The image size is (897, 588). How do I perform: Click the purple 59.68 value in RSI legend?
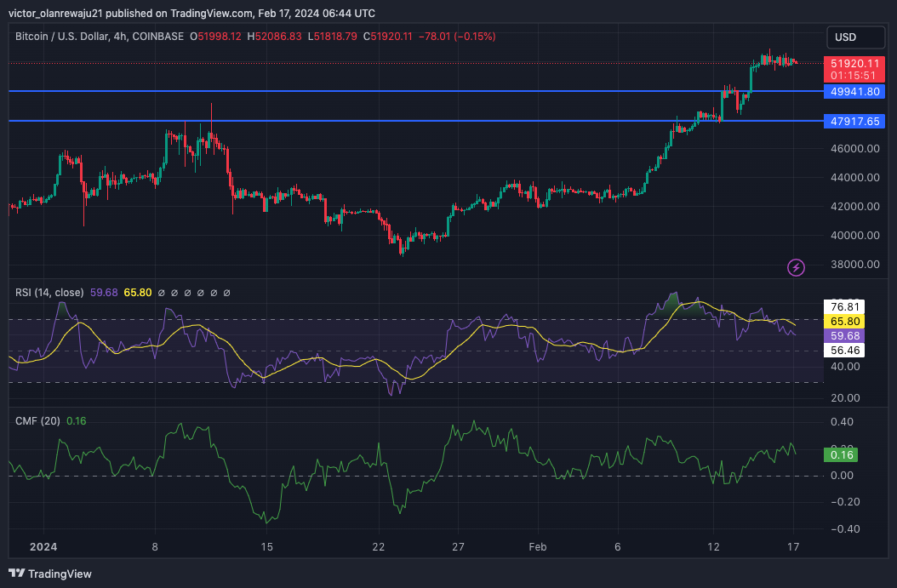pos(104,293)
